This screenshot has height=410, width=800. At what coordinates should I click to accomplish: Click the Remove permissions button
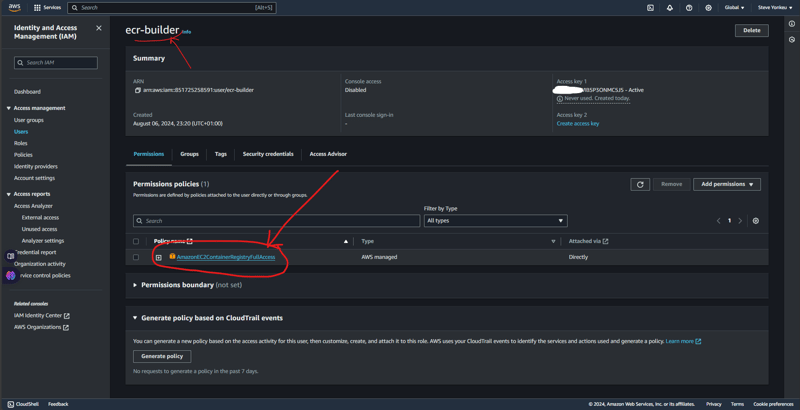point(671,184)
